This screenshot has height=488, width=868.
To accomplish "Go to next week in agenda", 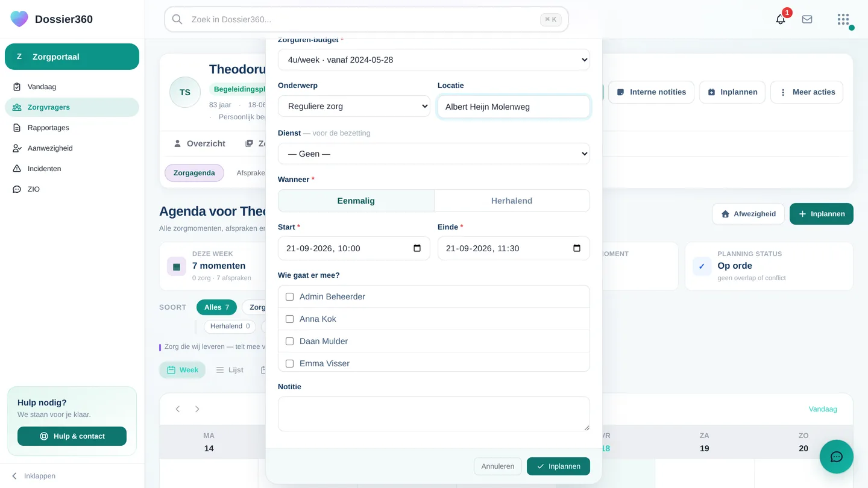I will point(197,409).
